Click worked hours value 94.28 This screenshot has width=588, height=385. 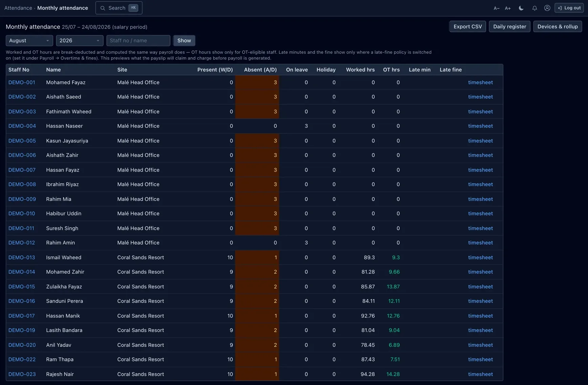(368, 374)
